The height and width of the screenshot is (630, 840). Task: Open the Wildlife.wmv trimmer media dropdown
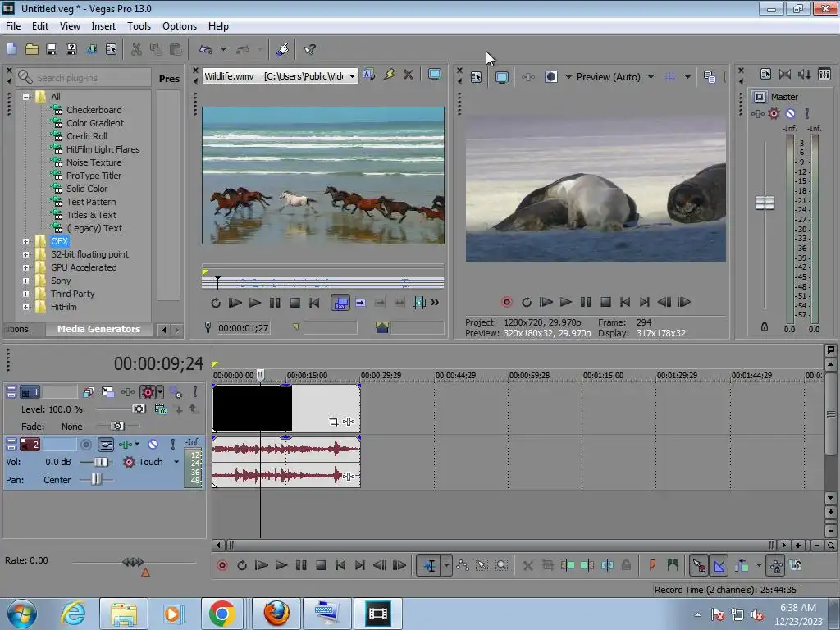[x=352, y=76]
